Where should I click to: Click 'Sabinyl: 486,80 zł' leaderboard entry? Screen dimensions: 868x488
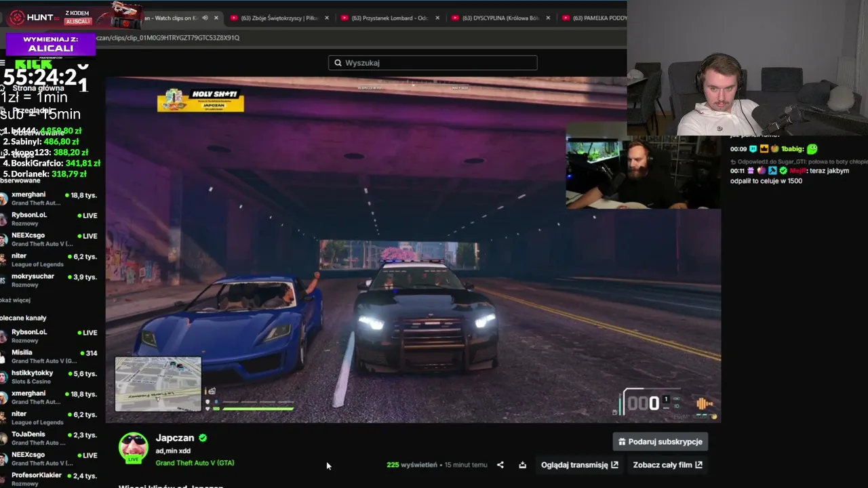pyautogui.click(x=41, y=142)
